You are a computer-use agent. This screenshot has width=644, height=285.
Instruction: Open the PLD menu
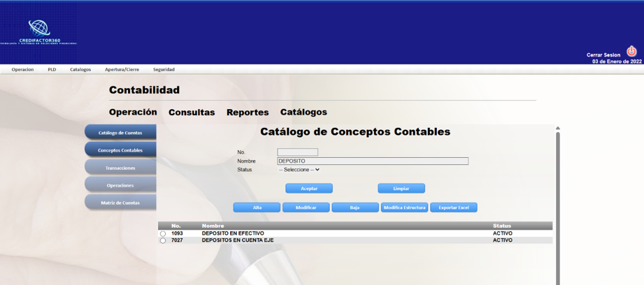pyautogui.click(x=52, y=70)
